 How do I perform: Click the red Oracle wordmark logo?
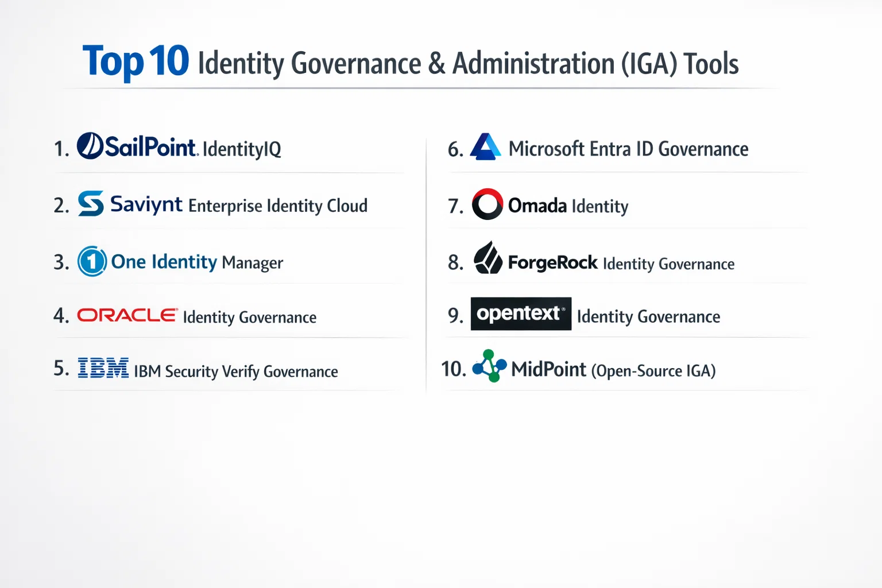127,315
